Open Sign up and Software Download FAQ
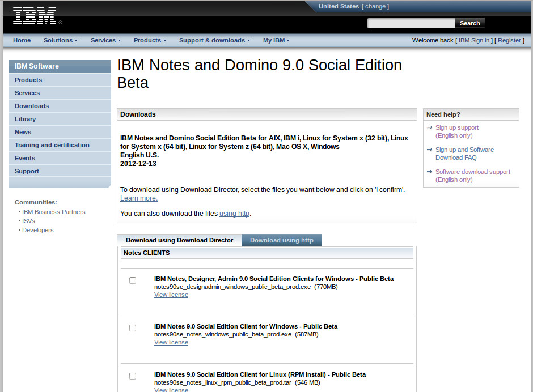Screen dimensions: 533x392 [465, 154]
